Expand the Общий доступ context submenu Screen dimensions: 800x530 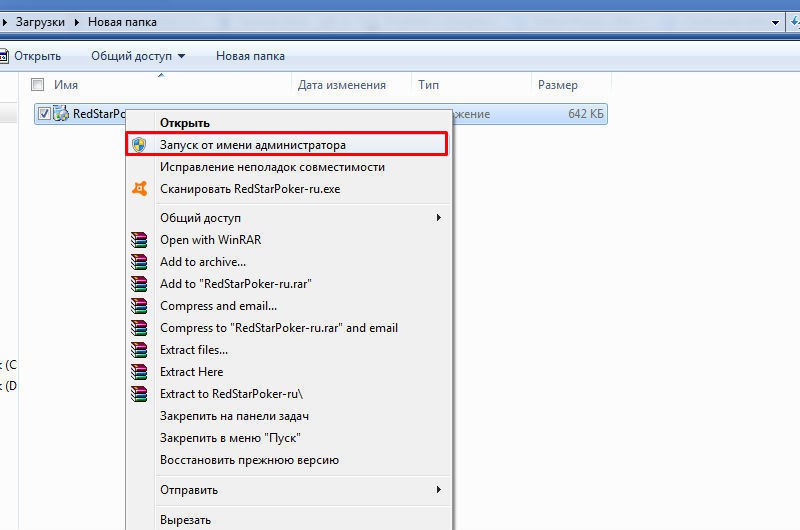438,218
